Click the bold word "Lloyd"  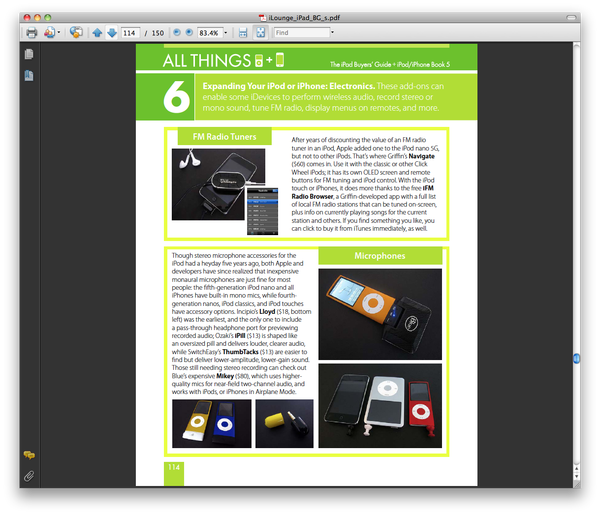tap(267, 311)
